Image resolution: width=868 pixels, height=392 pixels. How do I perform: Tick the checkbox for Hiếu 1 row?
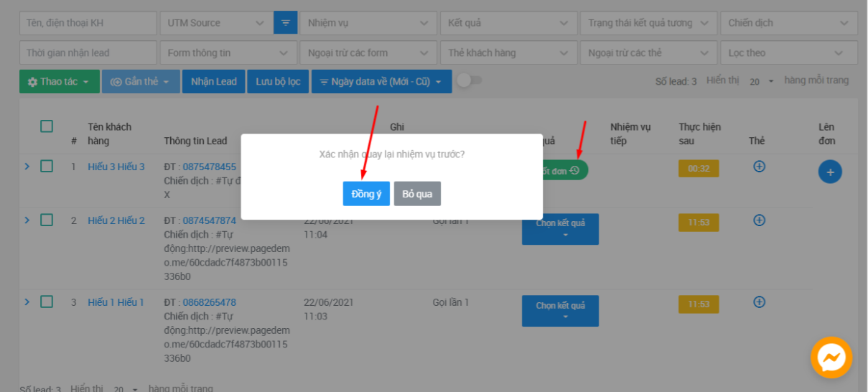47,302
